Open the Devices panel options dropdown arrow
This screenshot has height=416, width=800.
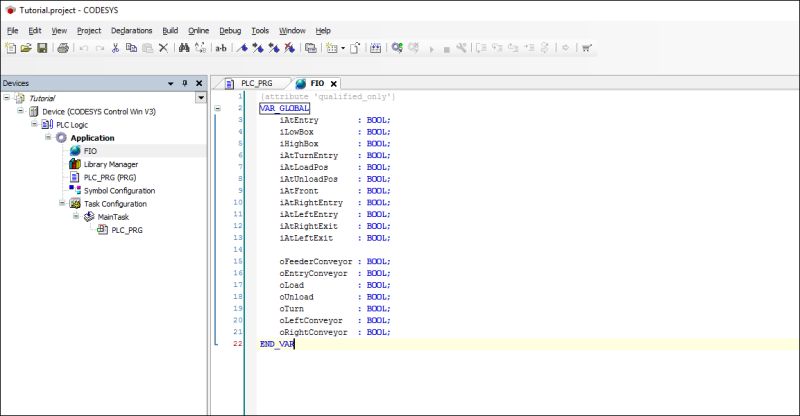click(170, 83)
